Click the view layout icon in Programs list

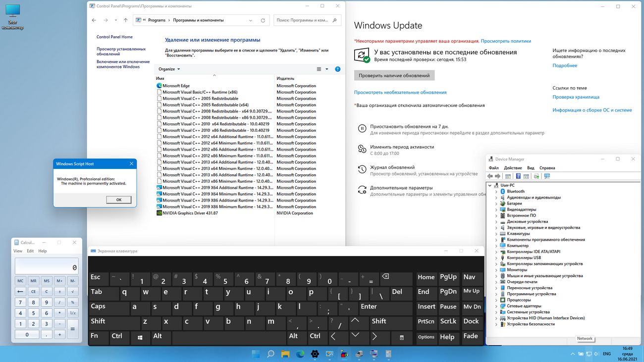pyautogui.click(x=319, y=69)
